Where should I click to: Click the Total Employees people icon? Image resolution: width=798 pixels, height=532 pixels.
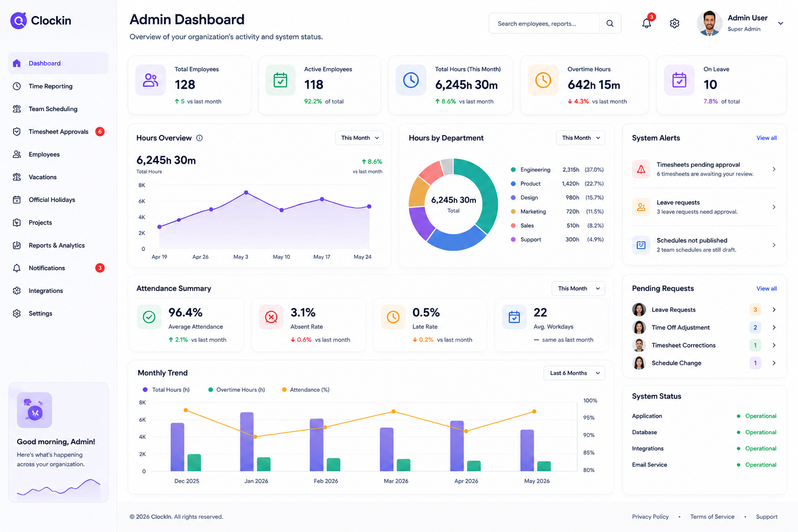pos(151,80)
